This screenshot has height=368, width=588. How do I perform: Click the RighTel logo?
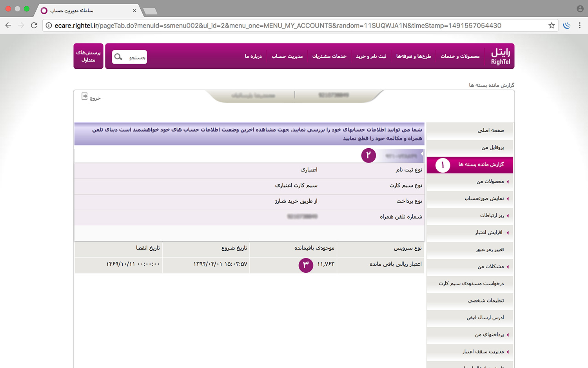click(501, 56)
